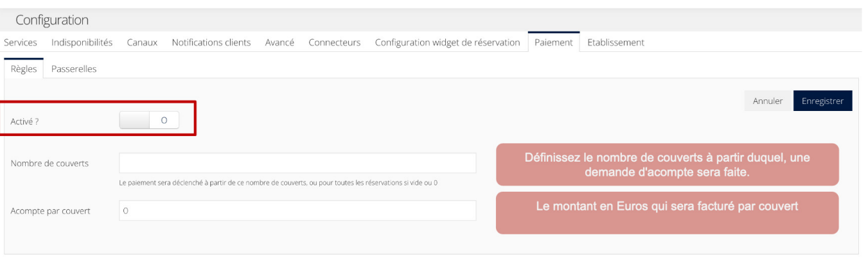Open the Services tab
This screenshot has width=868, height=263.
(x=21, y=42)
